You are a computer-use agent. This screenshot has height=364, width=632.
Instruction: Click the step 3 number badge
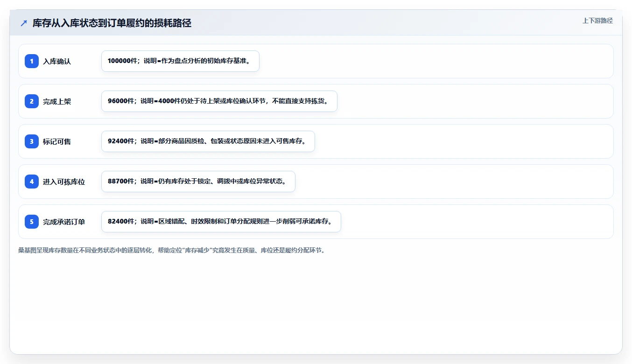pyautogui.click(x=32, y=141)
